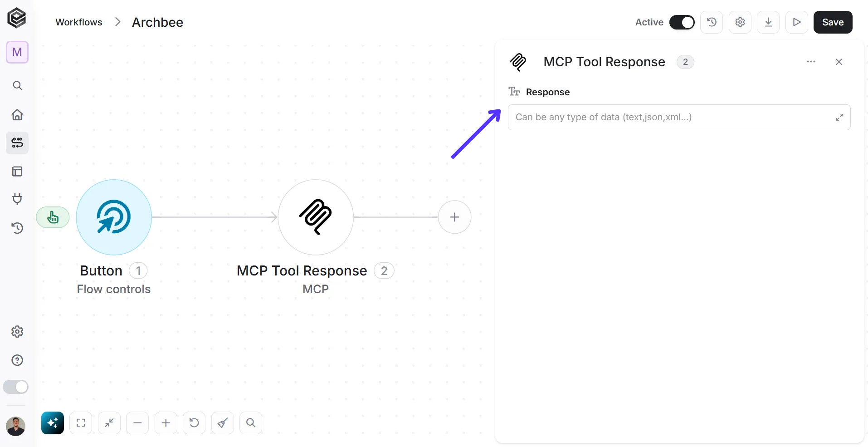The height and width of the screenshot is (447, 868).
Task: Focus the Response input field
Action: 679,118
